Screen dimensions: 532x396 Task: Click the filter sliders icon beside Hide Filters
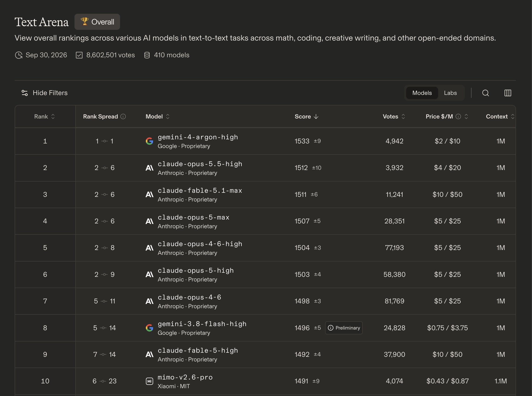pyautogui.click(x=25, y=93)
